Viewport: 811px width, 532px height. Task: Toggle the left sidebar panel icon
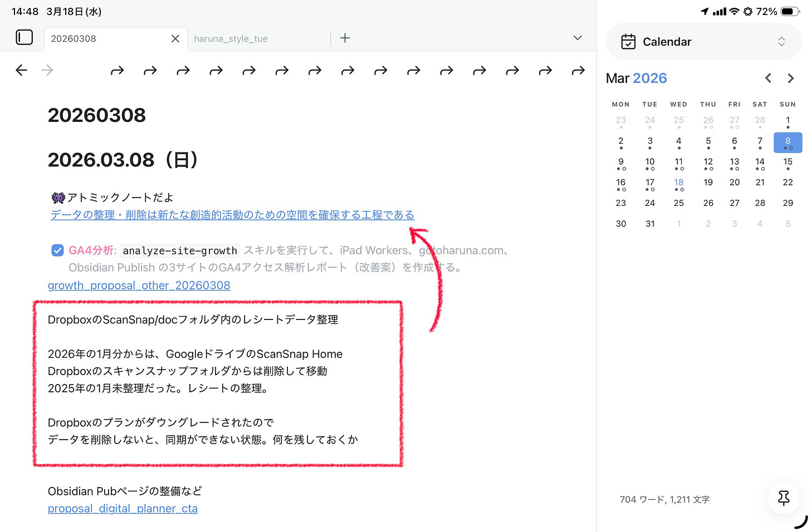click(x=25, y=37)
